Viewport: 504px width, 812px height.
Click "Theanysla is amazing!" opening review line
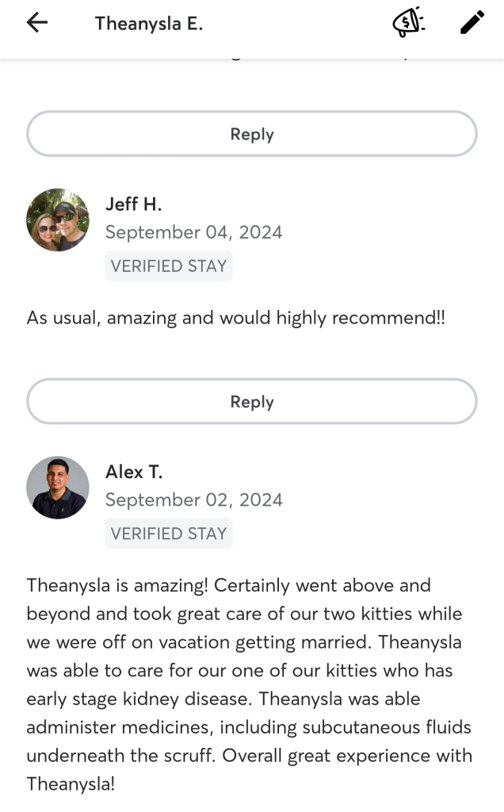point(117,586)
